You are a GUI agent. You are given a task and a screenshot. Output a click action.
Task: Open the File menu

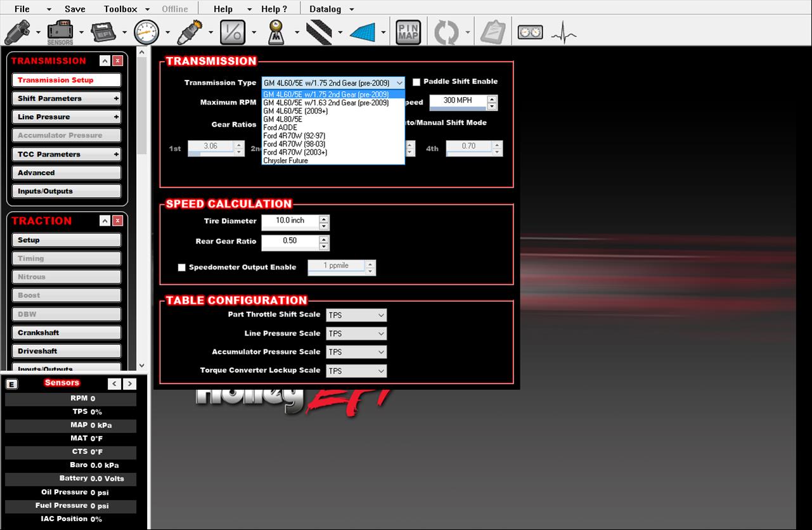22,9
